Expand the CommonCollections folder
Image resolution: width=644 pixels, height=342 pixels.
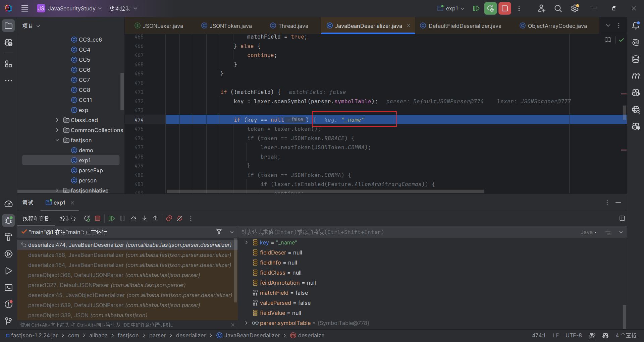coord(57,130)
